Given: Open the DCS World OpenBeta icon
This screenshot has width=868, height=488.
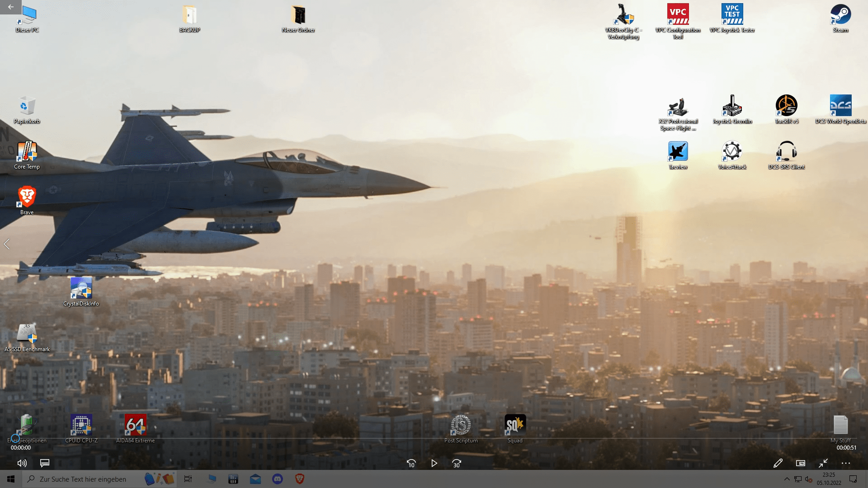Looking at the screenshot, I should point(840,110).
